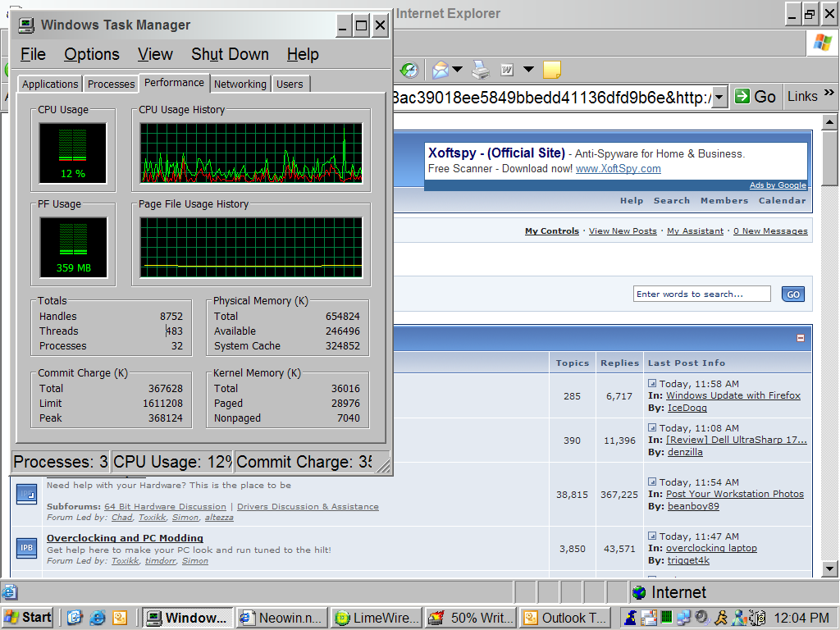Screen dimensions: 840x630
Task: Click inside the forum search field
Action: point(701,294)
